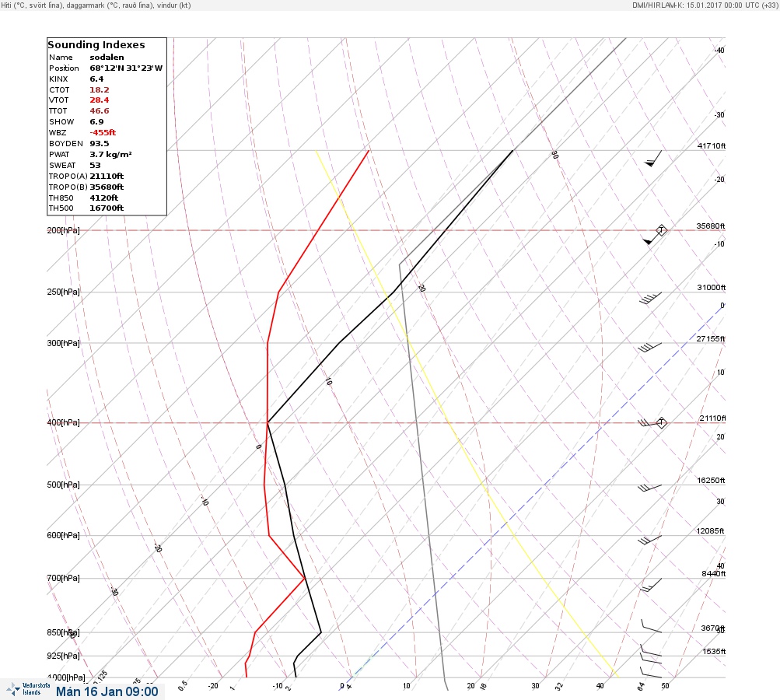
Task: Click the TH850 value 4120ft
Action: [x=104, y=198]
